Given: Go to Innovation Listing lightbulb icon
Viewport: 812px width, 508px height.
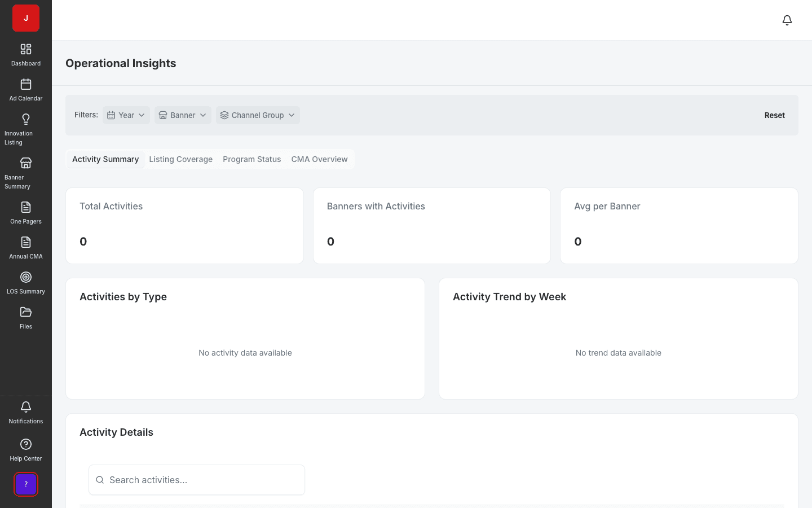Looking at the screenshot, I should coord(26,119).
